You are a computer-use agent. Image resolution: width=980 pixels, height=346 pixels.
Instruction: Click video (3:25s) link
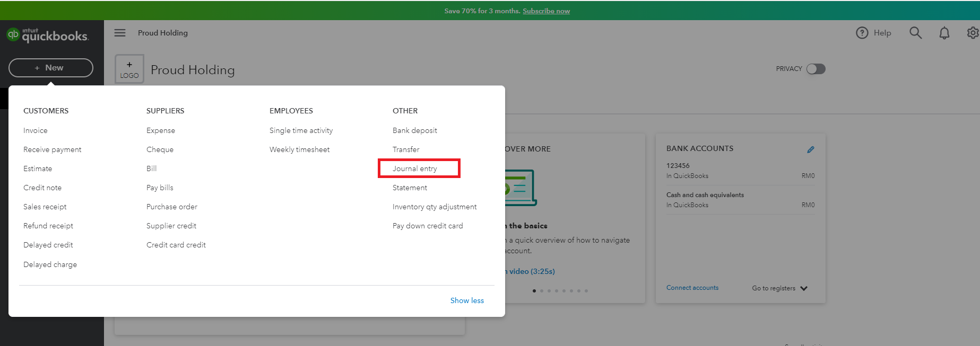coord(532,271)
